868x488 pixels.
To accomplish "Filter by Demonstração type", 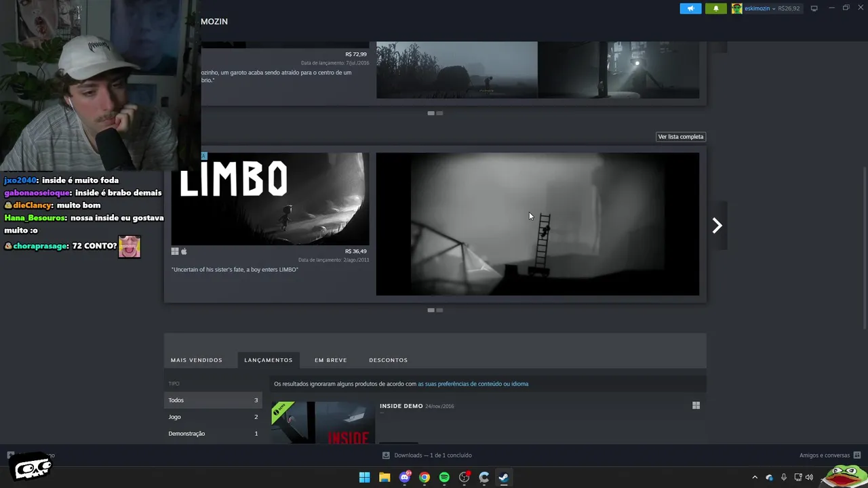I will pyautogui.click(x=213, y=434).
